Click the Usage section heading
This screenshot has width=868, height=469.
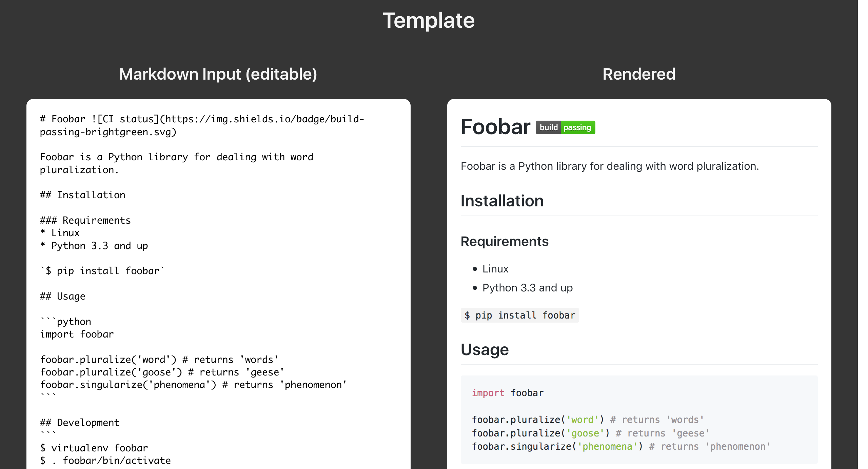point(484,349)
